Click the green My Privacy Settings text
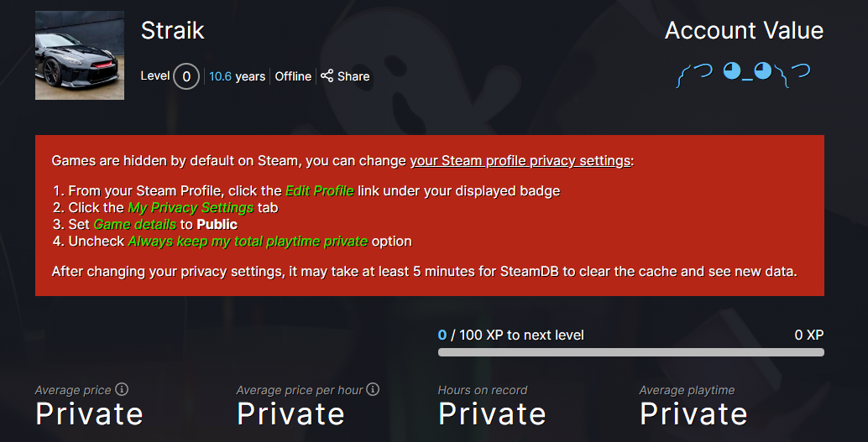 click(x=191, y=207)
